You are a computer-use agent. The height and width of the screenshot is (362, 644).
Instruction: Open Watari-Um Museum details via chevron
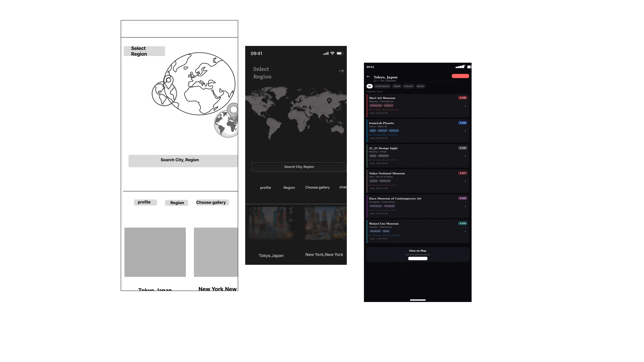click(465, 232)
